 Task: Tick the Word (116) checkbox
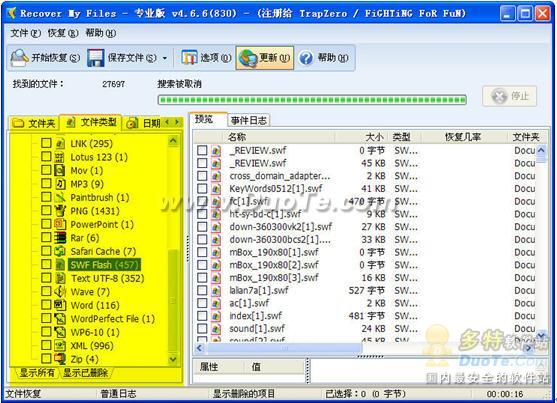pyautogui.click(x=46, y=305)
